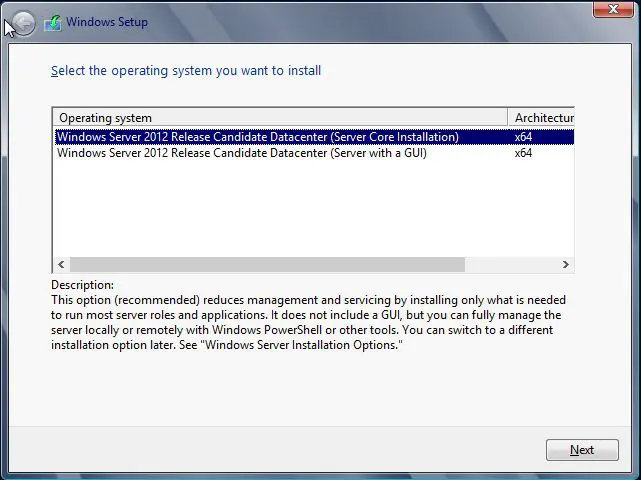Select the Server Core Installation option
641x480 pixels.
(x=258, y=137)
